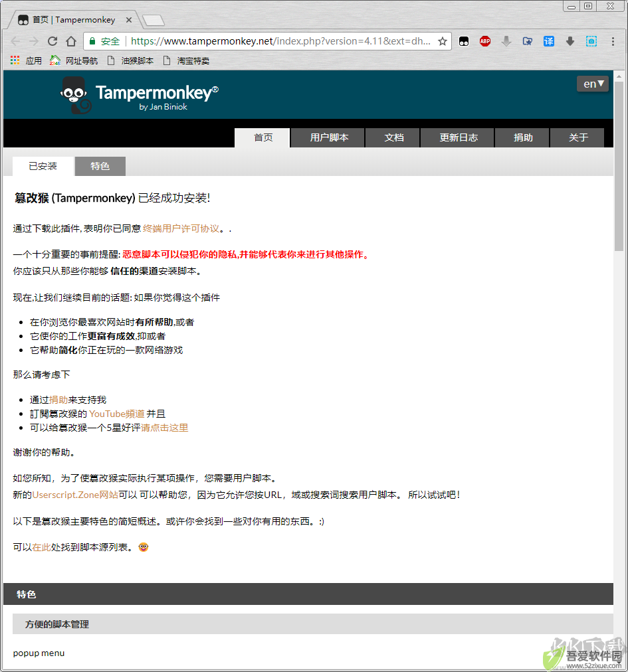Click the dark download arrow extension
Viewport: 628px width, 672px height.
570,41
